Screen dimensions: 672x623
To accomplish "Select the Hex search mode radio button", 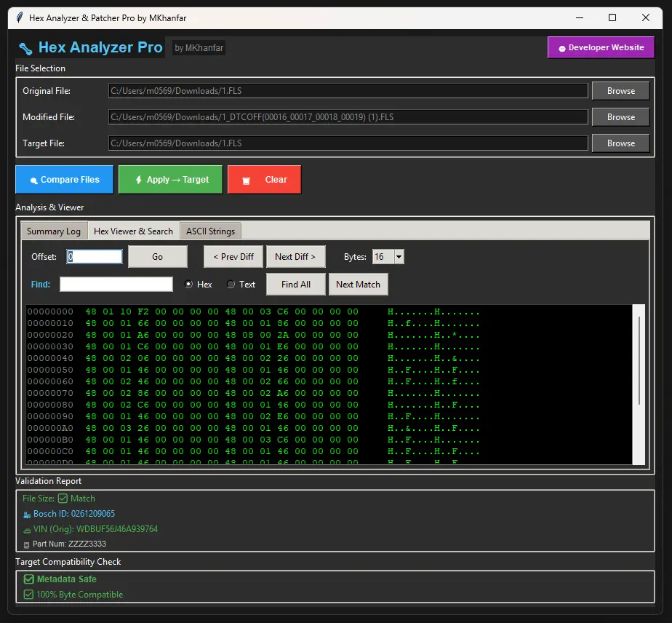I will (x=189, y=285).
